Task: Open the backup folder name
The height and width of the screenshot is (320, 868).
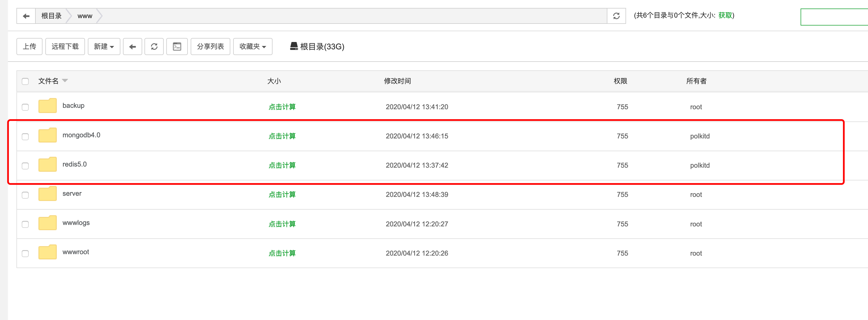Action: tap(73, 106)
